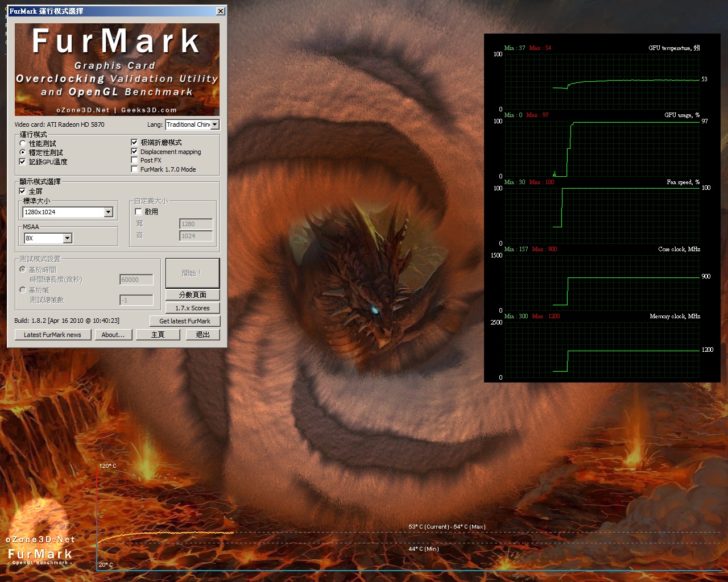Viewport: 728px width, 582px height.
Task: Click the 53° C (Current) - 54° C (Max) label
Action: coord(447,527)
